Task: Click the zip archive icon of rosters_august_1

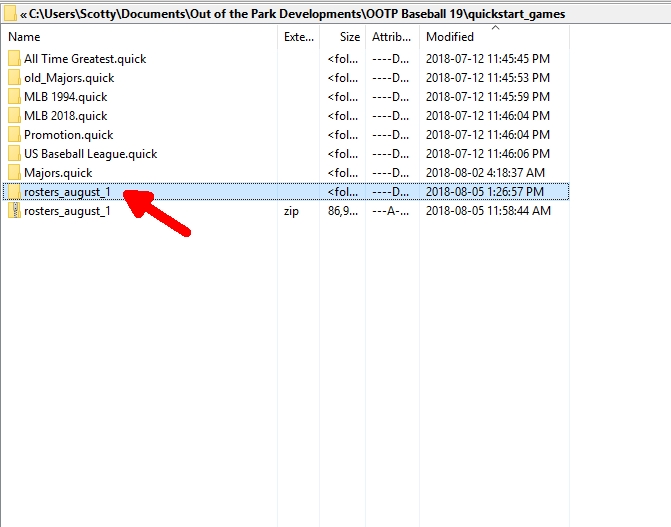Action: [14, 211]
